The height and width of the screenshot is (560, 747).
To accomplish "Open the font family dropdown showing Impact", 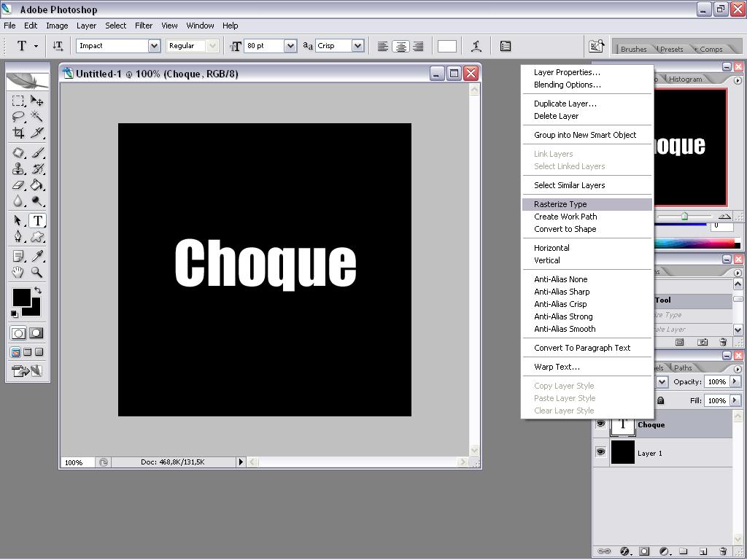I will click(154, 46).
